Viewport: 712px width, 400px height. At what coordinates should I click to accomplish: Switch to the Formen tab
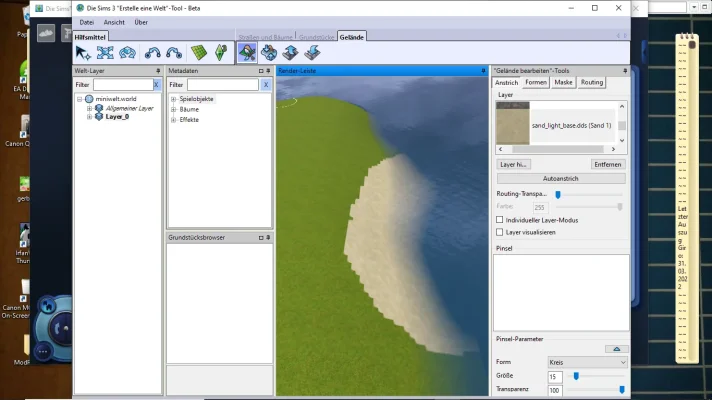536,82
